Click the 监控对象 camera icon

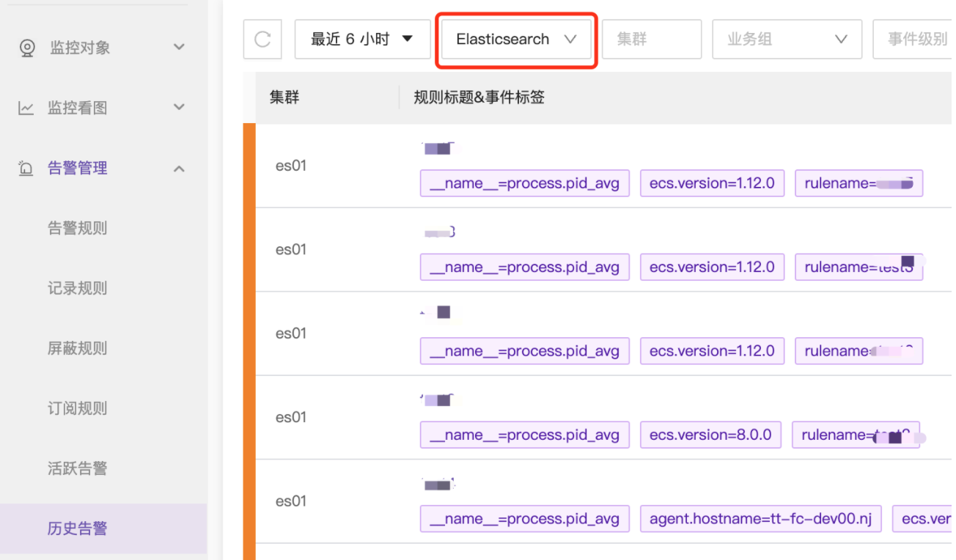tap(27, 48)
